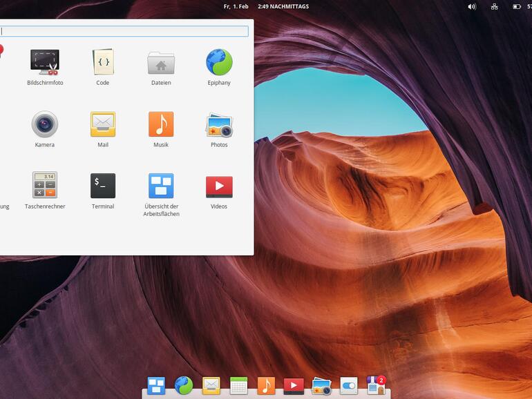Click the launcher search field
This screenshot has height=399, width=532.
pyautogui.click(x=124, y=31)
